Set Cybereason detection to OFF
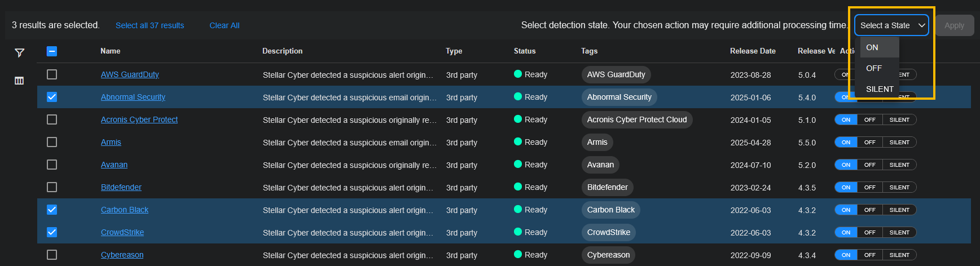Image resolution: width=980 pixels, height=266 pixels. [x=869, y=255]
